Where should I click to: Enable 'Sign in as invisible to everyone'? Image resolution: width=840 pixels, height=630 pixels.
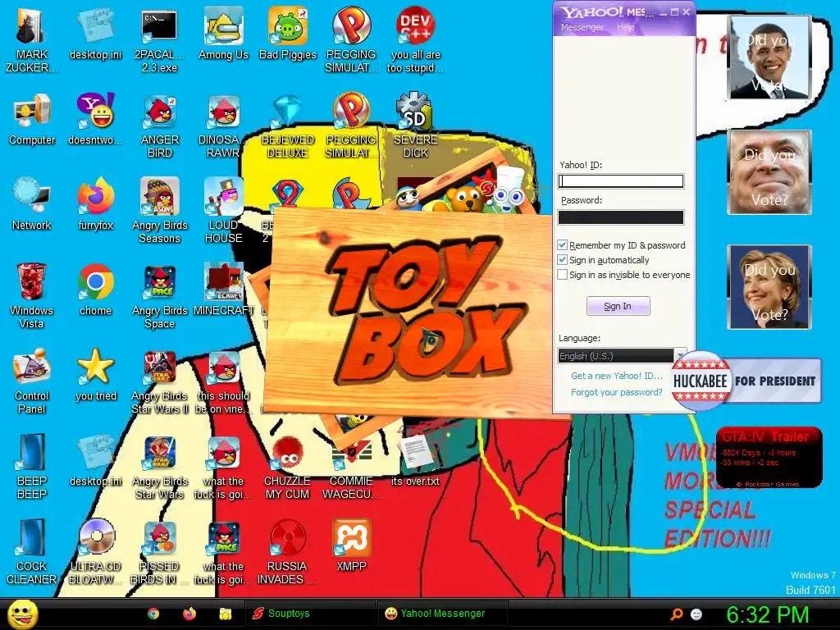tap(562, 275)
